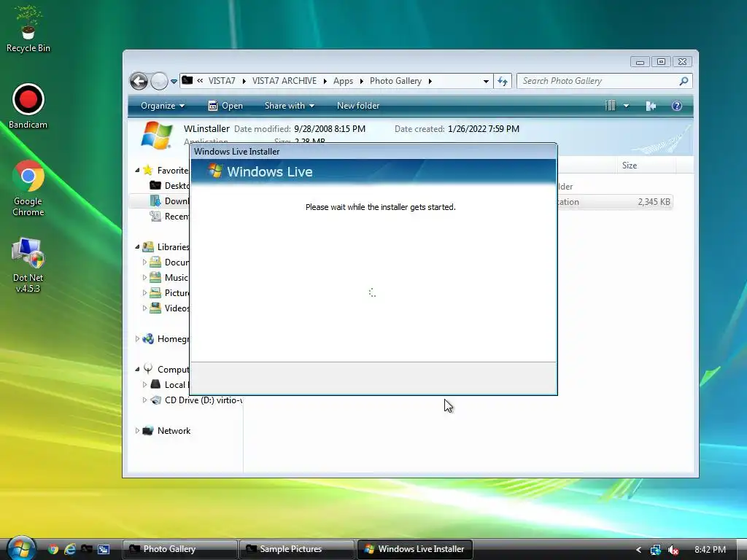
Task: Open the view options dropdown arrow
Action: (626, 106)
